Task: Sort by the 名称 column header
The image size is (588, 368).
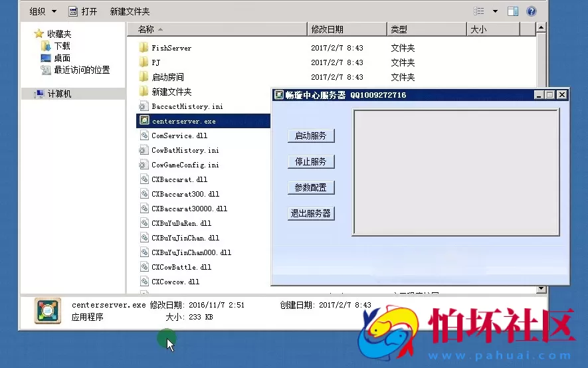Action: pos(217,29)
